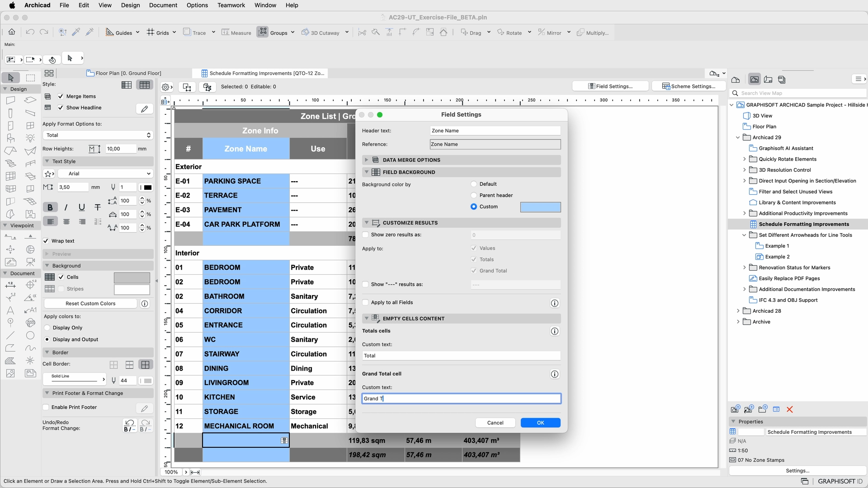Select the center text alignment icon
Viewport: 868px width, 488px height.
tap(66, 221)
